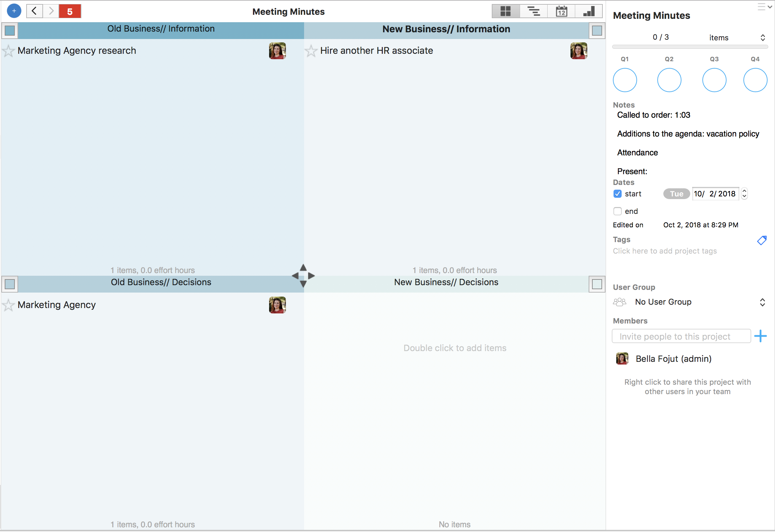Expand the items count dropdown at top right
This screenshot has width=775, height=532.
(x=762, y=38)
